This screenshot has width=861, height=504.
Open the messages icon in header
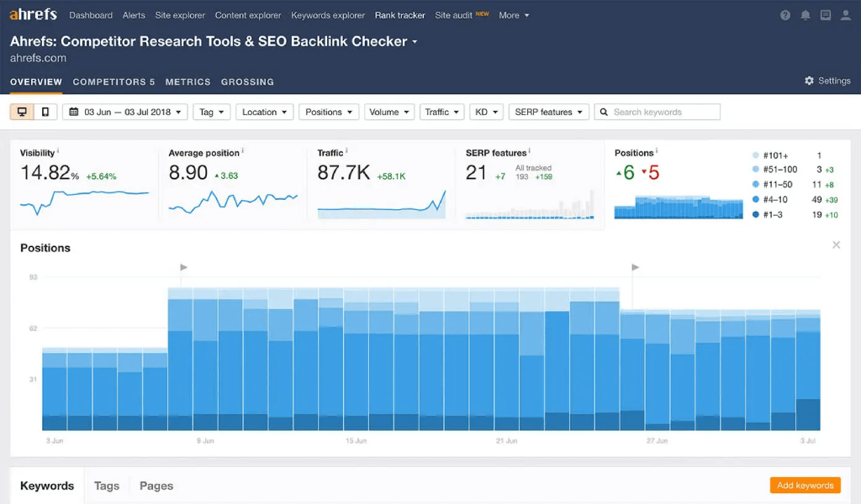point(826,15)
